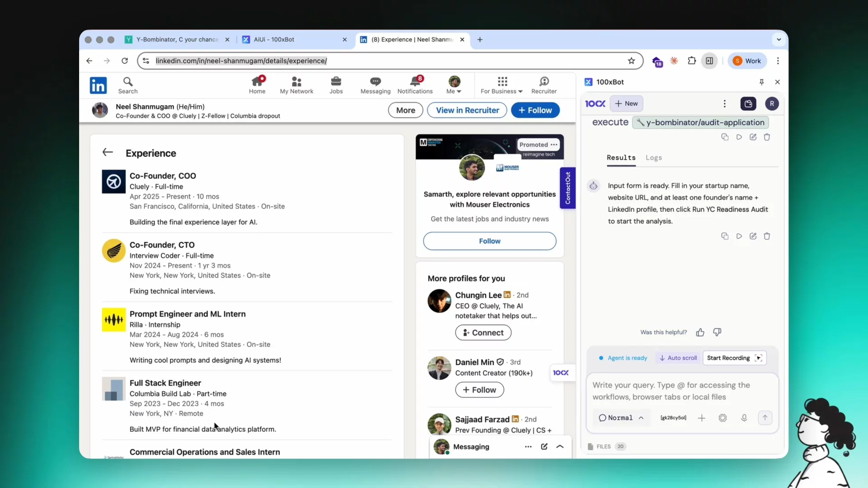This screenshot has width=868, height=488.
Task: Click the thumbs up helpful icon
Action: [x=700, y=333]
